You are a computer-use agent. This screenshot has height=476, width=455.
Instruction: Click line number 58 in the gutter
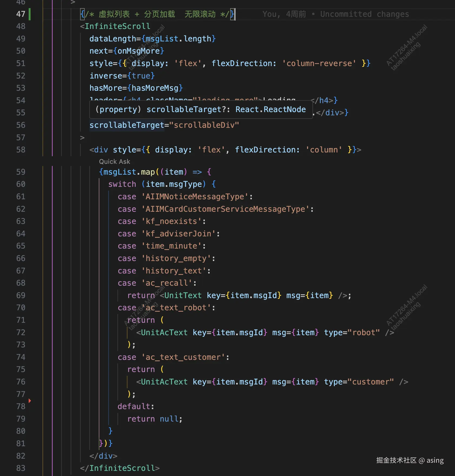point(21,150)
